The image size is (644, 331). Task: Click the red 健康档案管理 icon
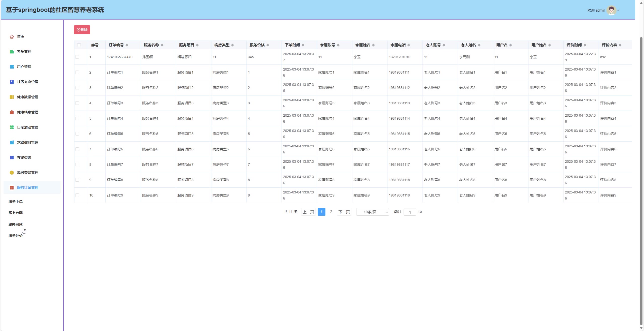coord(12,112)
